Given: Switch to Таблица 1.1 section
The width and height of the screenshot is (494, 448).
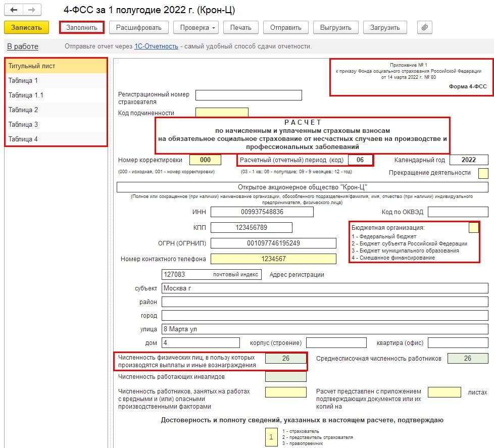Looking at the screenshot, I should (x=56, y=95).
